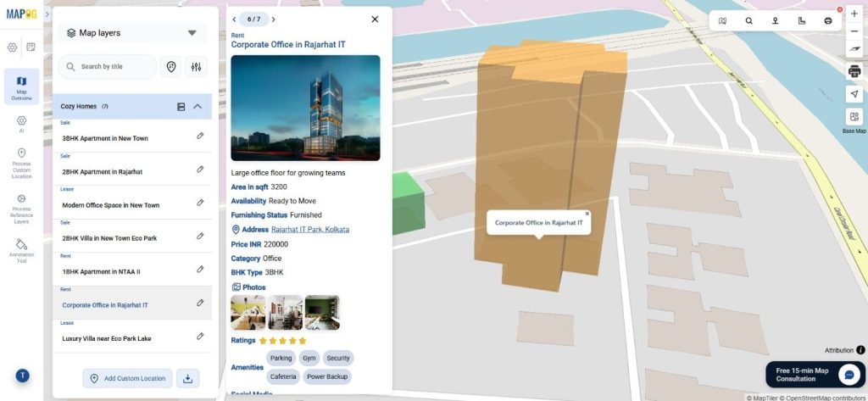Screen dimensions: 868x401
Task: Click the Parking amenity tag
Action: [281, 359]
